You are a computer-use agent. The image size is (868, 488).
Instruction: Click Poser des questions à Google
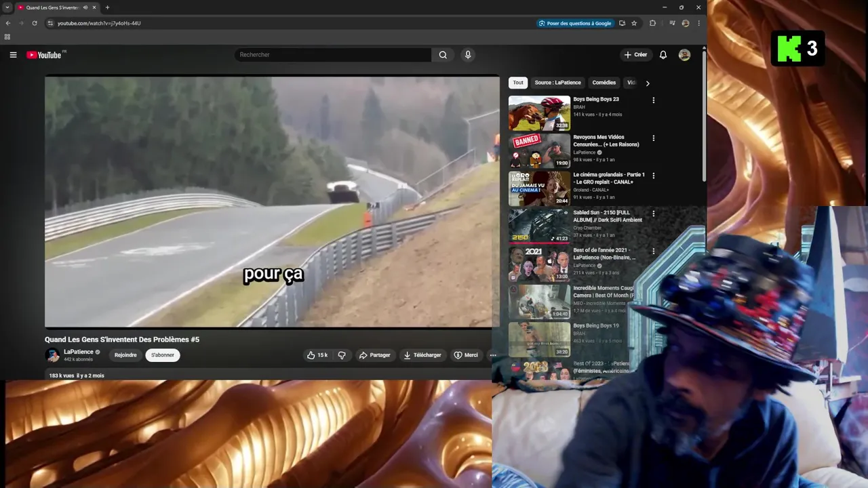click(x=575, y=23)
